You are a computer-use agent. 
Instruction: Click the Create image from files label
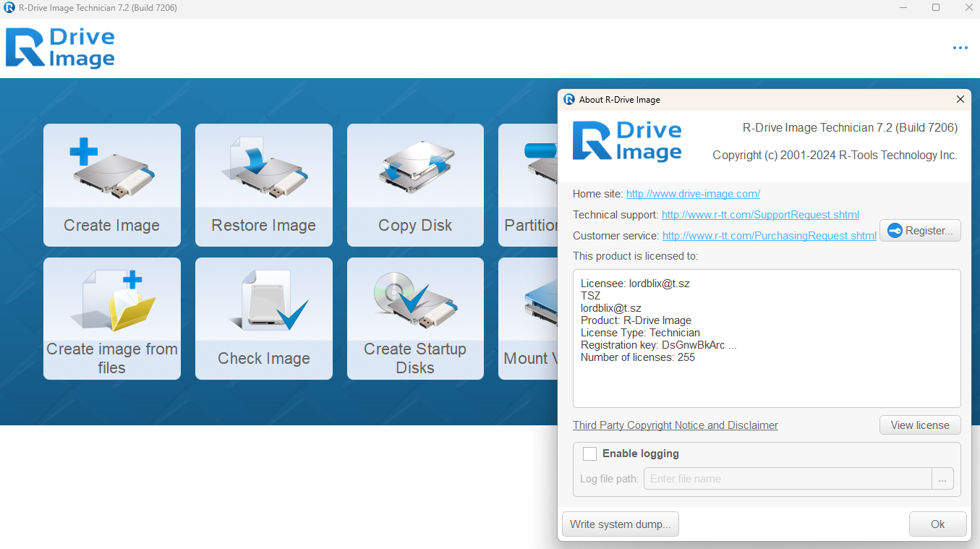coord(112,358)
